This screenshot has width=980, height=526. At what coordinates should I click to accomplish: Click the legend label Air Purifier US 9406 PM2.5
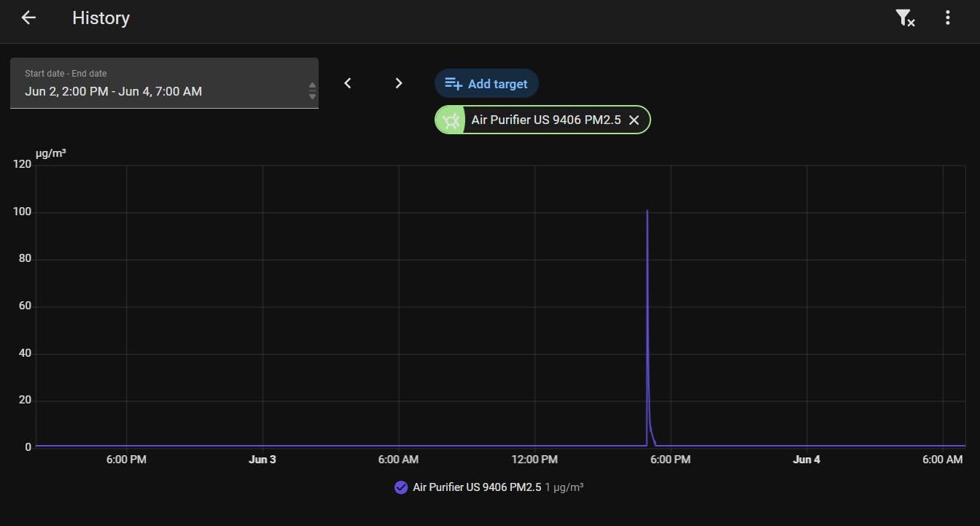pyautogui.click(x=477, y=487)
